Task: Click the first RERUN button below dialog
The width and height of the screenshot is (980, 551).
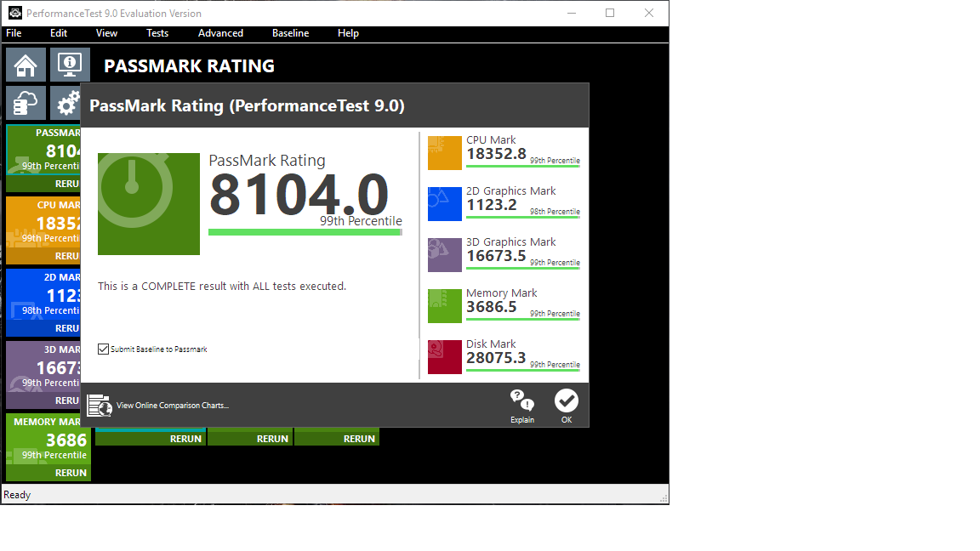Action: 151,439
